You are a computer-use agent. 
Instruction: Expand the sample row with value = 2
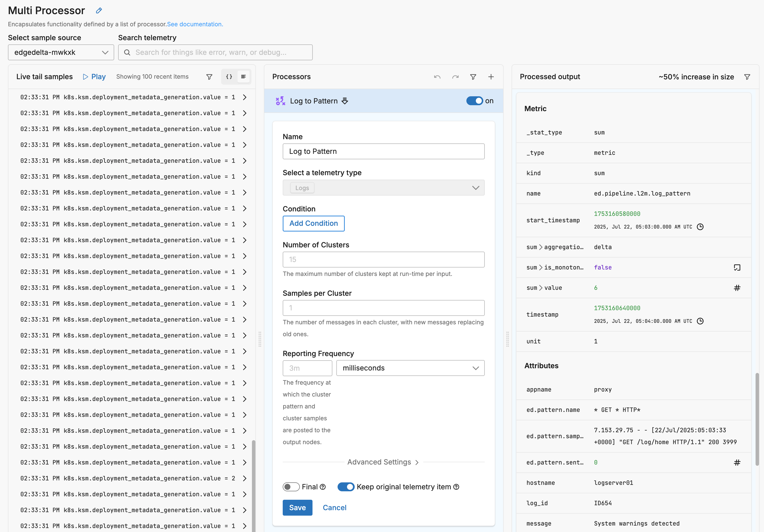pos(244,478)
